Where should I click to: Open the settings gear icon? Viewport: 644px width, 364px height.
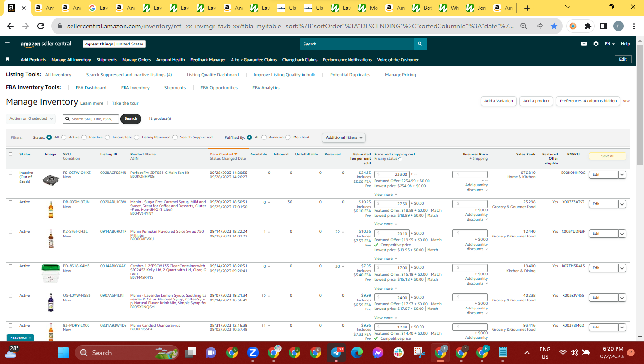click(x=596, y=44)
